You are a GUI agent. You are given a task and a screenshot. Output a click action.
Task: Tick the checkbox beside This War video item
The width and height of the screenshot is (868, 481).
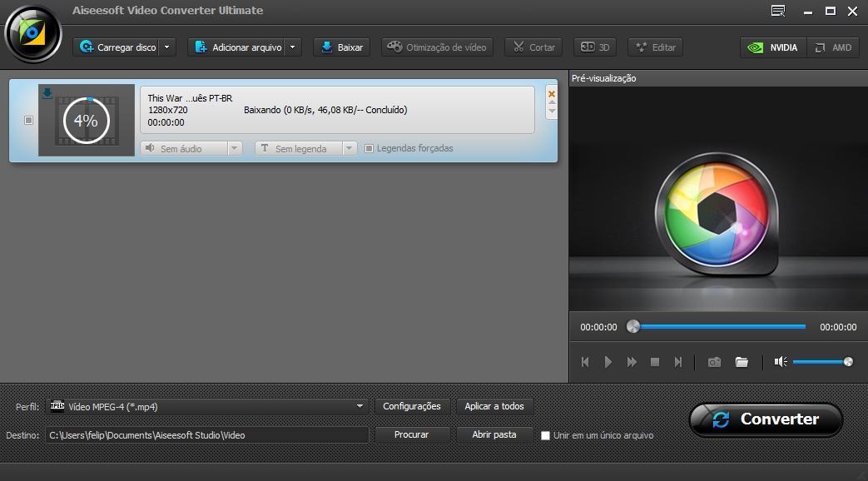coord(29,120)
